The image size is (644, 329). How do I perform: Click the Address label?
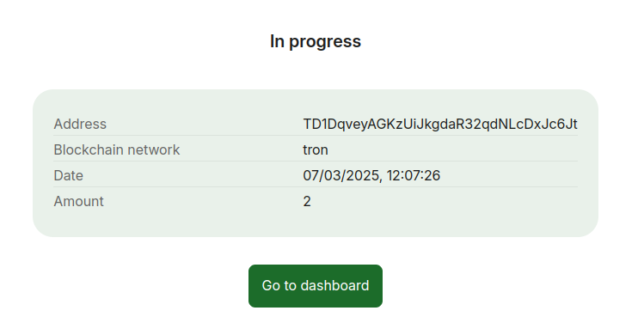click(80, 125)
